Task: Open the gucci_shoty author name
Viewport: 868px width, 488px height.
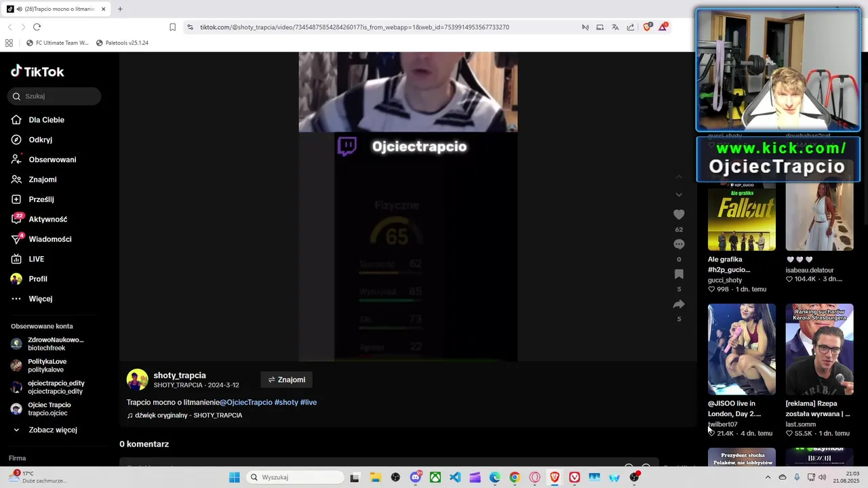Action: coord(725,280)
